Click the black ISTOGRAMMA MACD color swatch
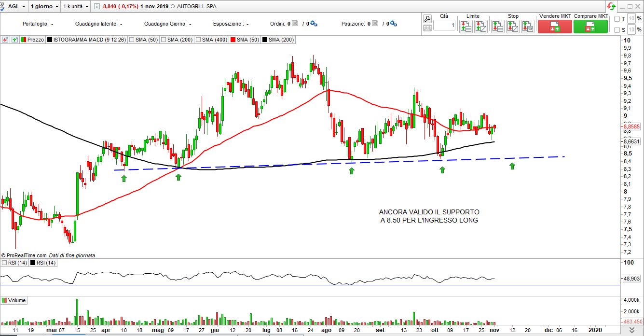This screenshot has height=336, width=644. point(50,39)
